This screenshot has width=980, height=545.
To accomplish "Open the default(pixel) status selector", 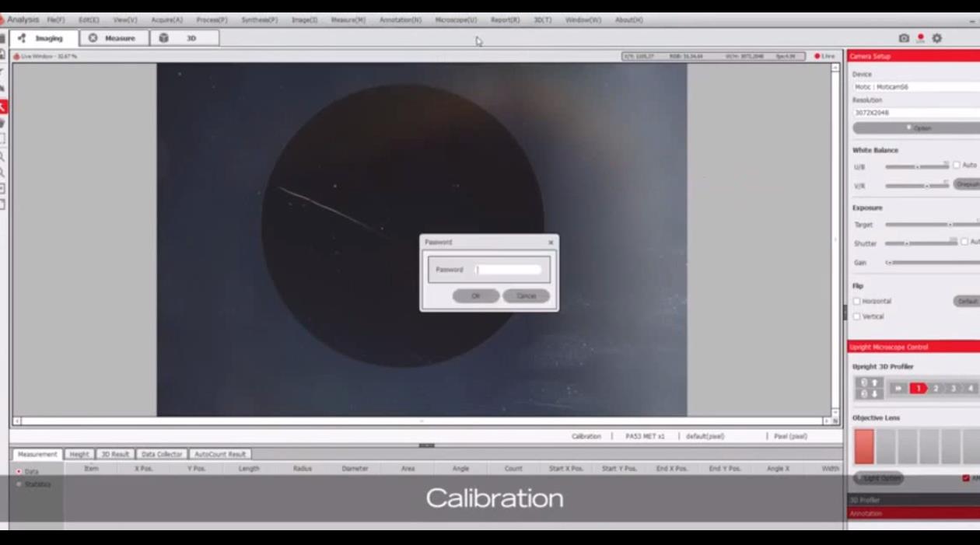I will [705, 436].
